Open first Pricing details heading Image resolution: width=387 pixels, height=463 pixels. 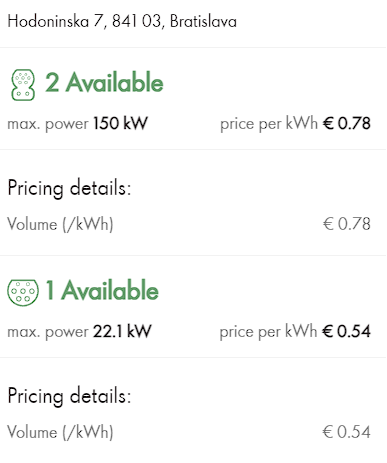click(x=69, y=188)
